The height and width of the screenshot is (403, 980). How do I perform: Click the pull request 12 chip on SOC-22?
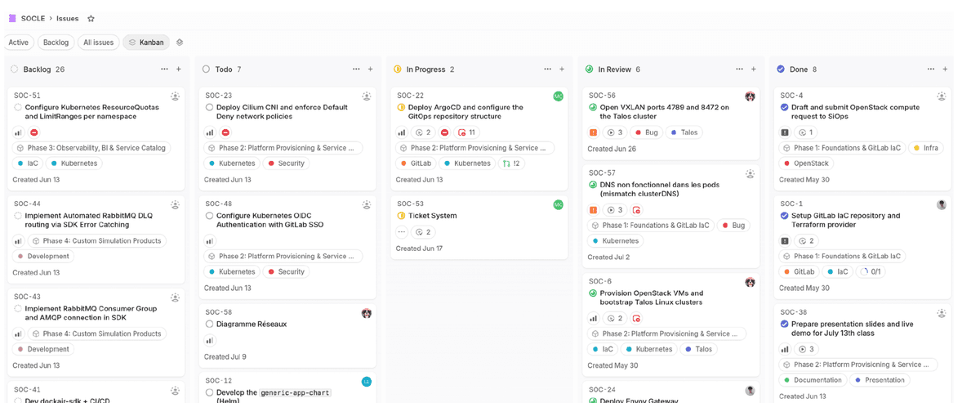(x=511, y=163)
